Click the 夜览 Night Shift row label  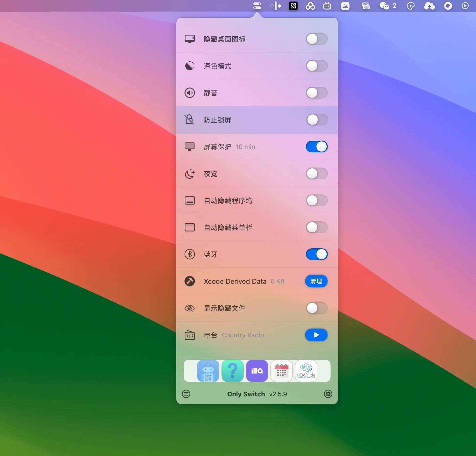211,174
